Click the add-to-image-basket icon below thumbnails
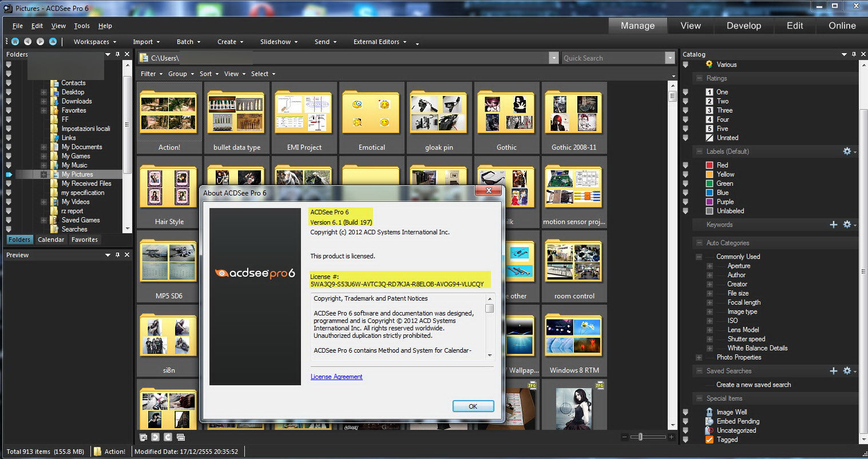The height and width of the screenshot is (459, 868). click(144, 437)
